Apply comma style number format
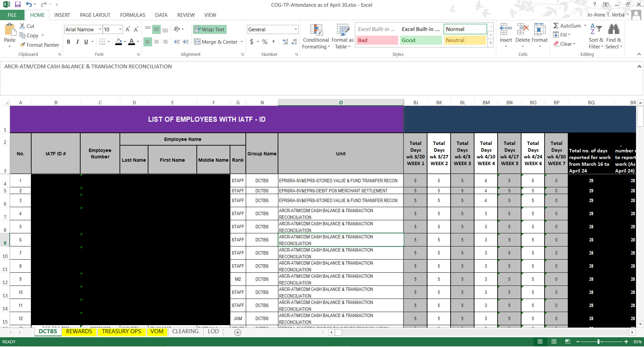The width and height of the screenshot is (644, 347). tap(274, 42)
